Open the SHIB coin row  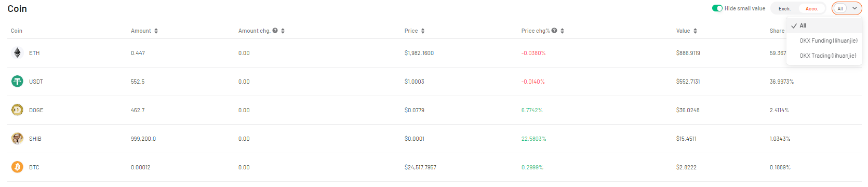point(434,139)
